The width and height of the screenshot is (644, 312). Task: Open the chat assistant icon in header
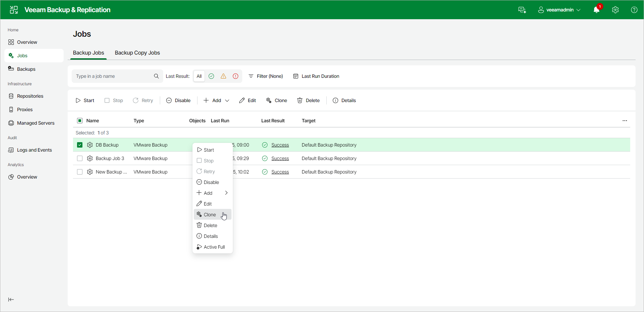tap(522, 10)
